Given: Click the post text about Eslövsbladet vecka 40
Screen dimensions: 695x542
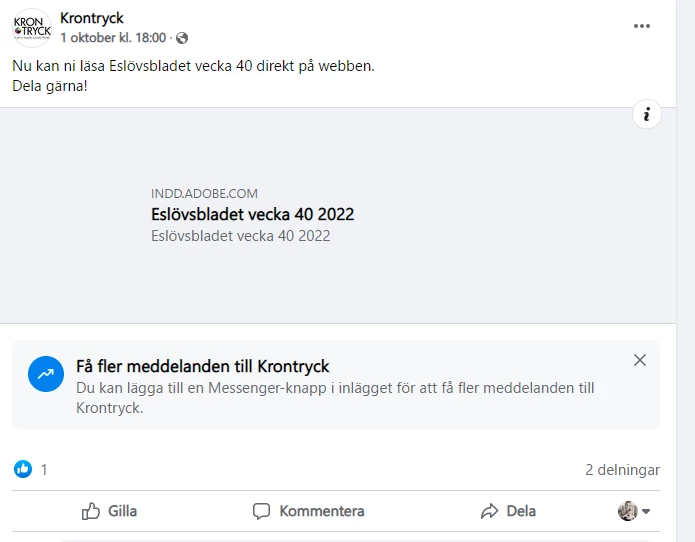Looking at the screenshot, I should tap(193, 66).
